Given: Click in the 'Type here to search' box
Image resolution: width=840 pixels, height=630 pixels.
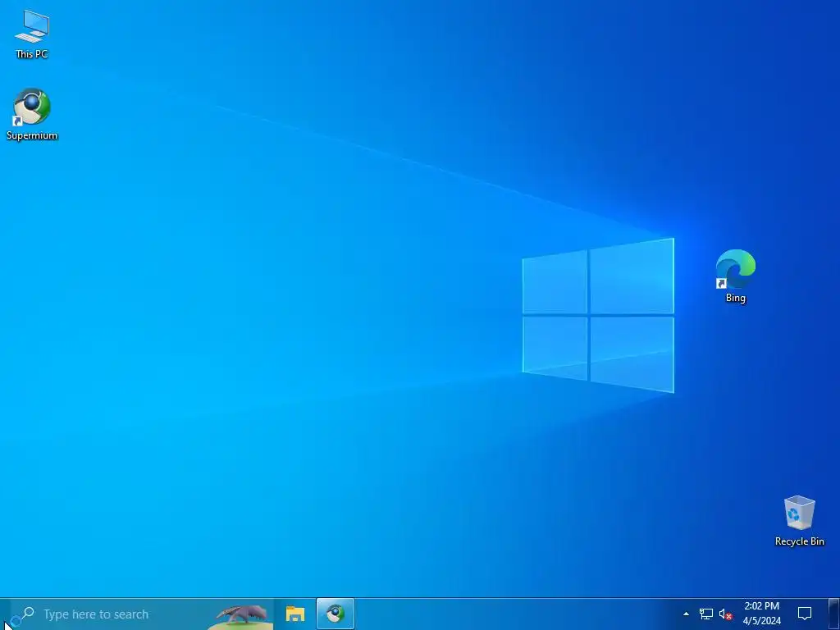Looking at the screenshot, I should coord(141,614).
